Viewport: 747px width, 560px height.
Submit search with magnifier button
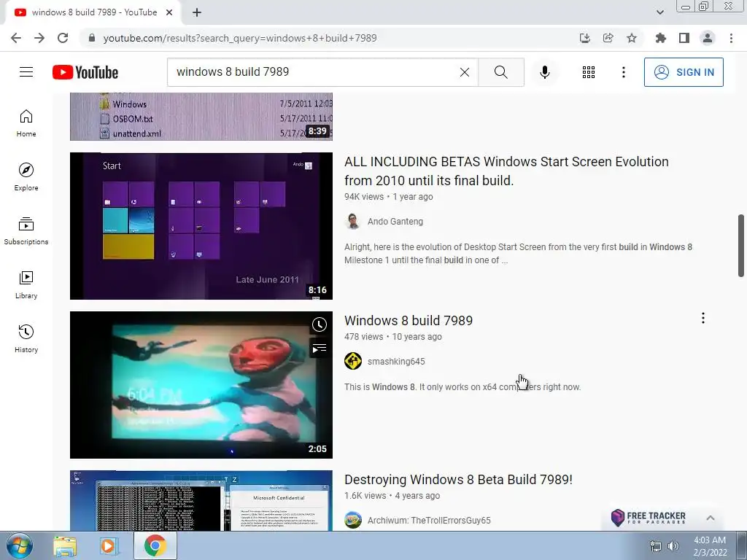point(500,72)
